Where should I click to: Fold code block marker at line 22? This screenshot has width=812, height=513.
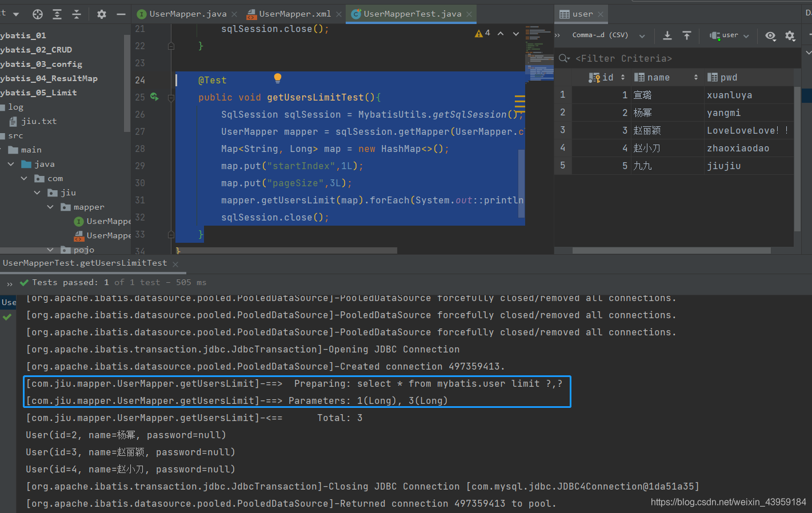point(171,46)
